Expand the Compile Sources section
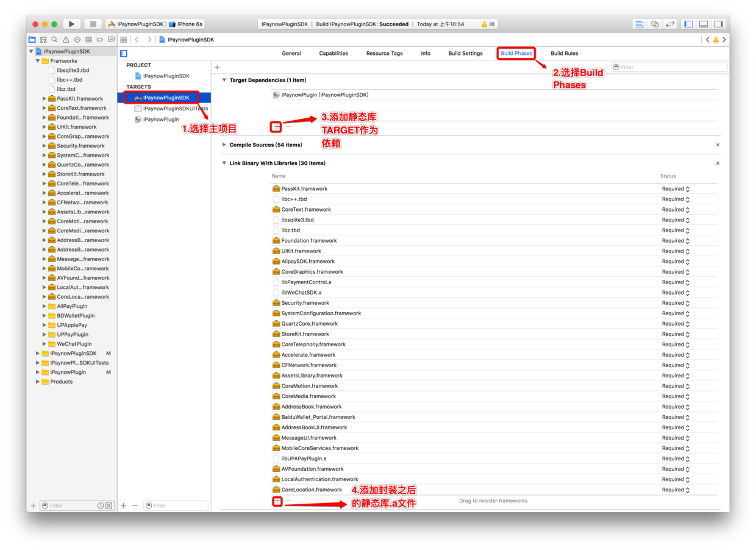Image resolution: width=756 pixels, height=550 pixels. pos(224,145)
